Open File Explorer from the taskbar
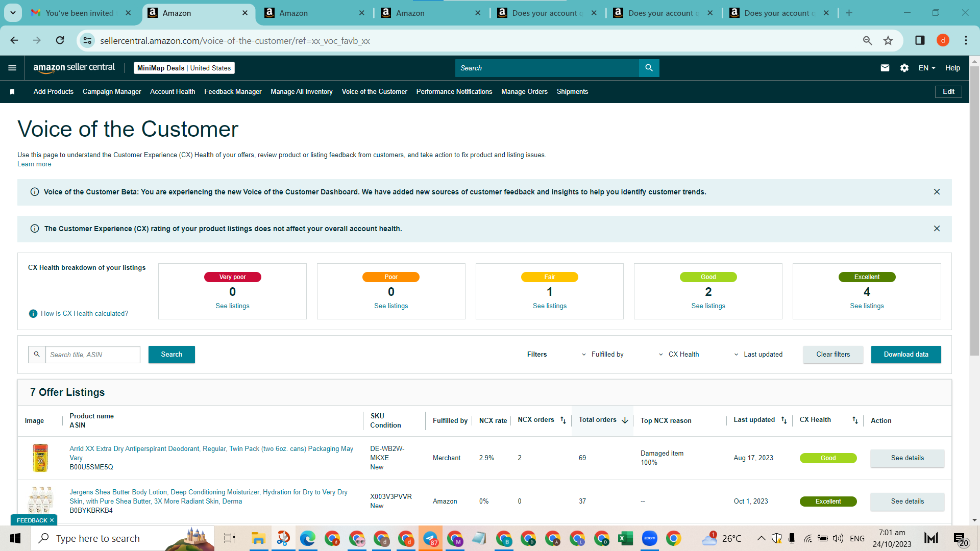 [x=258, y=538]
